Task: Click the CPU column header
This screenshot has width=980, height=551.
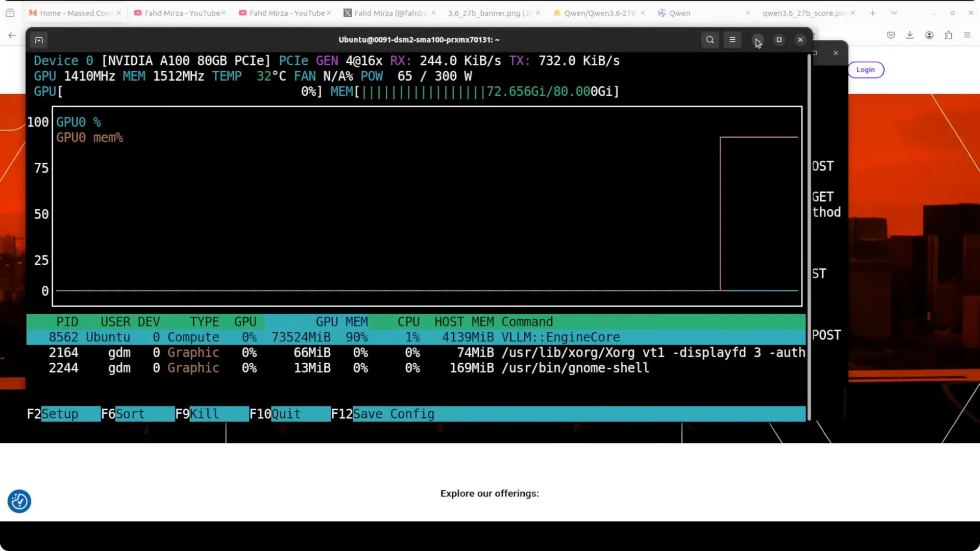Action: (x=408, y=322)
